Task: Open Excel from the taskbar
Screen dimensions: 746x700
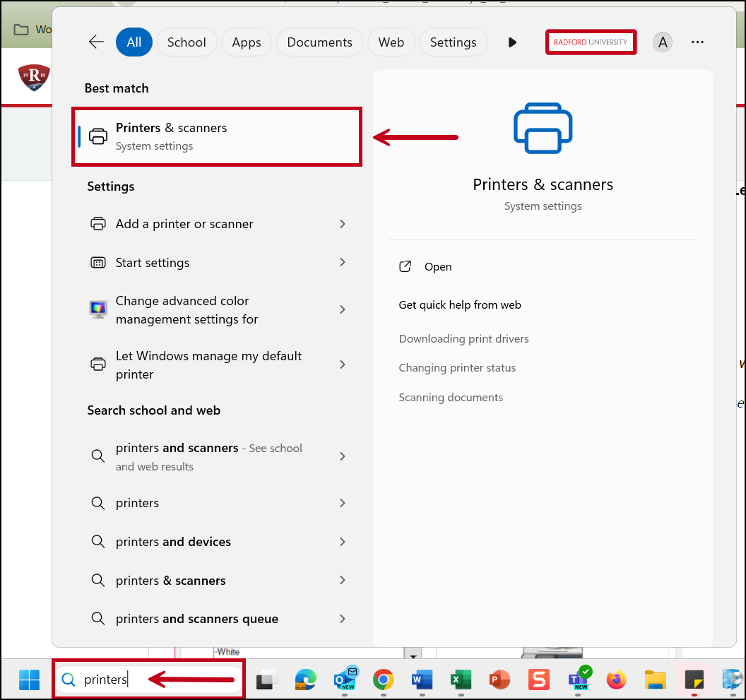Action: (x=461, y=680)
